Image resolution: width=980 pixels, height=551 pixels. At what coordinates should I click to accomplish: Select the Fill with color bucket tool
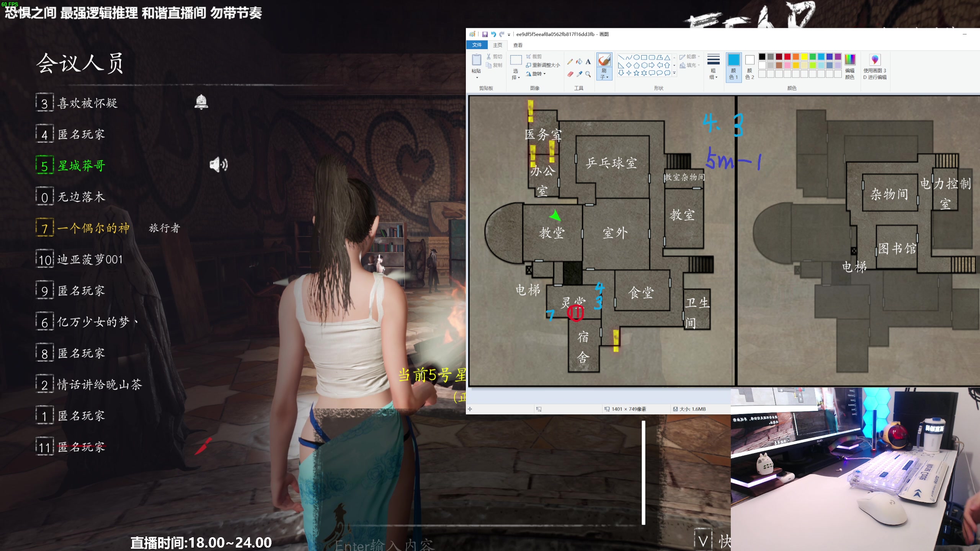579,62
